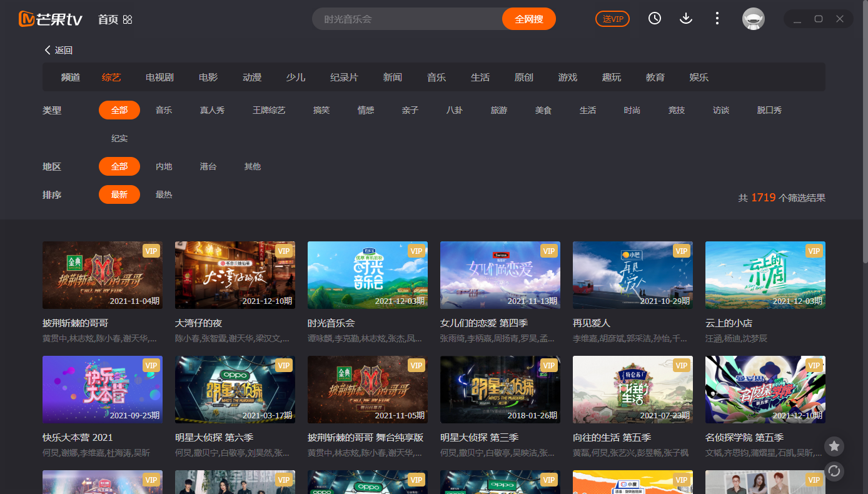Switch to the 纪录片 channel
Screen dimensions: 868x494
click(344, 77)
